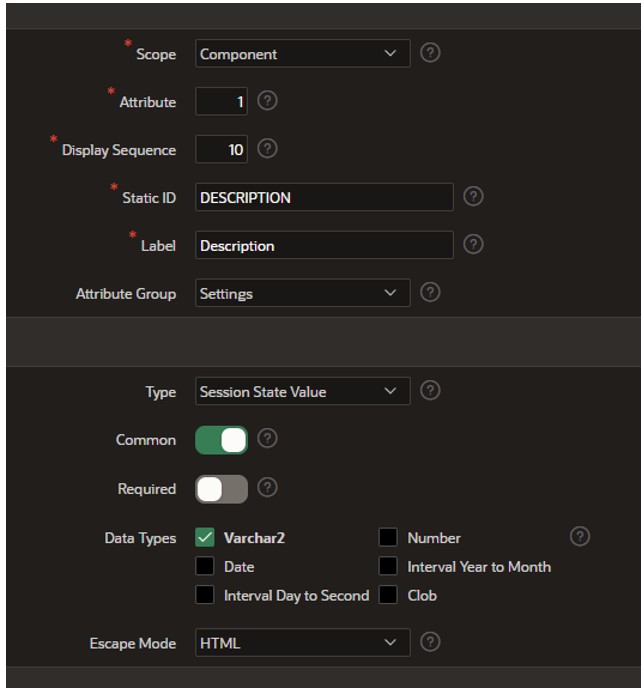The height and width of the screenshot is (691, 643).
Task: Open help beside the Type dropdown
Action: (430, 391)
